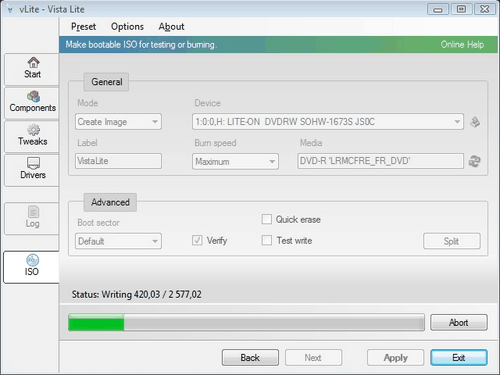Screen dimensions: 500x375
Task: Expand the Burn speed Maximum dropdown
Action: click(x=235, y=162)
